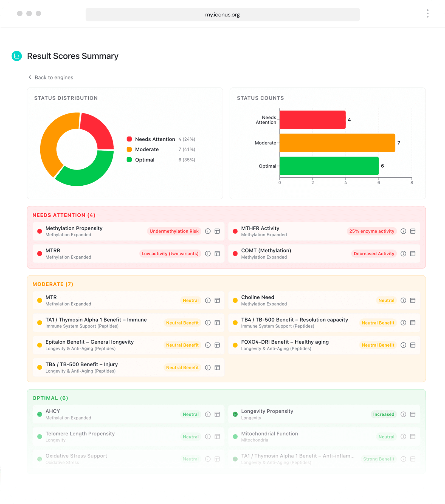The width and height of the screenshot is (445, 504).
Task: Show info for Epitalon Benefit row
Action: coord(208,345)
